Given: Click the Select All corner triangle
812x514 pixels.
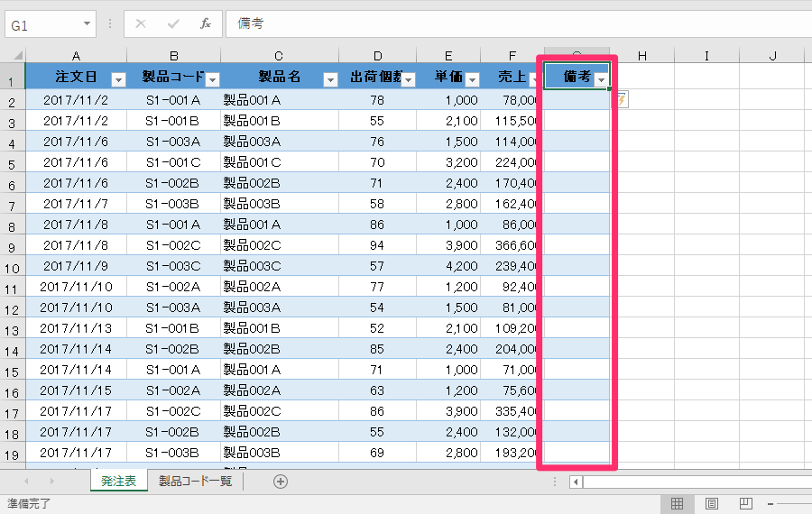Looking at the screenshot, I should [x=18, y=55].
